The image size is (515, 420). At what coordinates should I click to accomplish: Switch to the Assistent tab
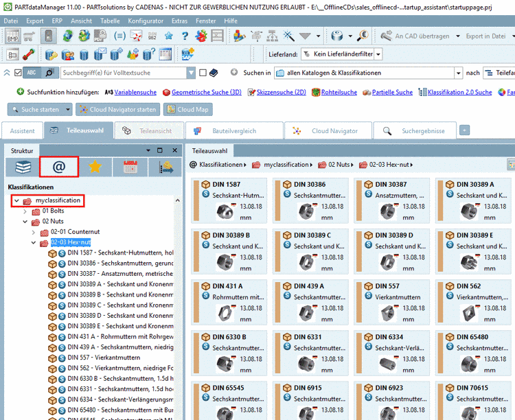click(x=23, y=130)
